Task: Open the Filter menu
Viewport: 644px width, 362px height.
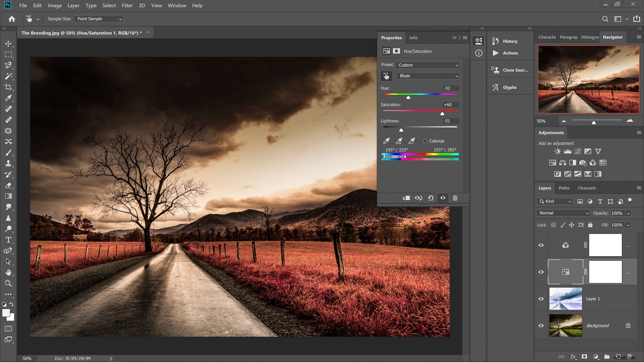Action: 127,5
